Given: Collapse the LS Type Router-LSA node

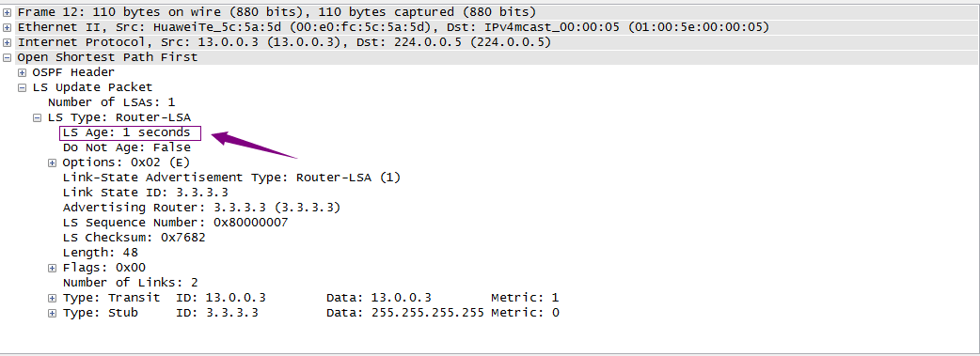Looking at the screenshot, I should 37,117.
